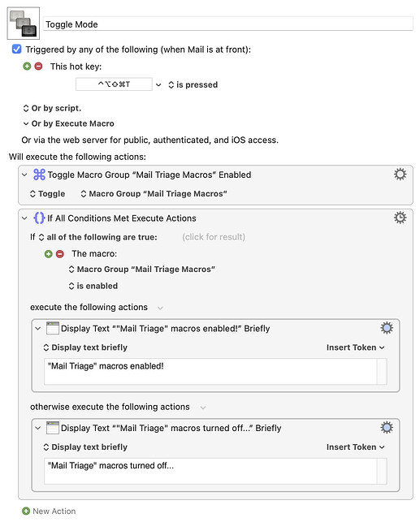Uncheck the Triggered by any of following checkbox
The width and height of the screenshot is (420, 522).
coord(16,50)
